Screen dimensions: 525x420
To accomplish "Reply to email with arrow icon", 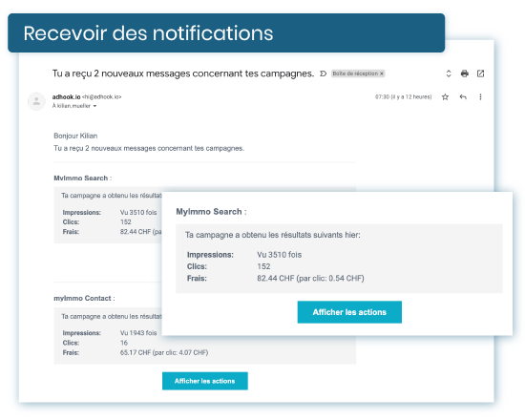I will (463, 96).
